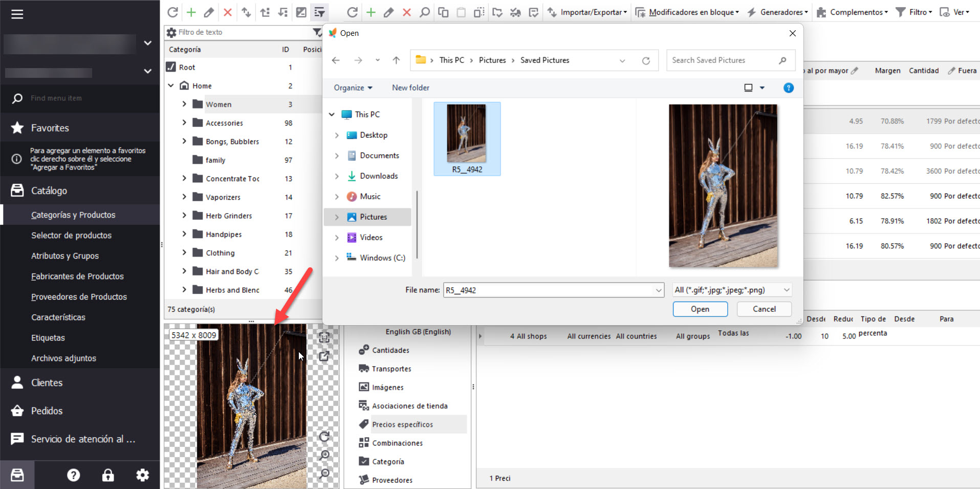Expand the Women category

[x=184, y=104]
